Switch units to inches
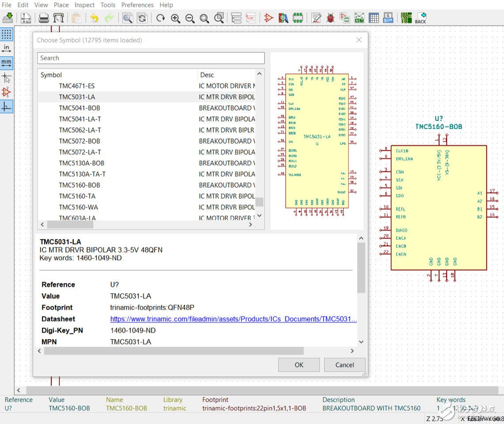This screenshot has height=424, width=504. click(7, 48)
